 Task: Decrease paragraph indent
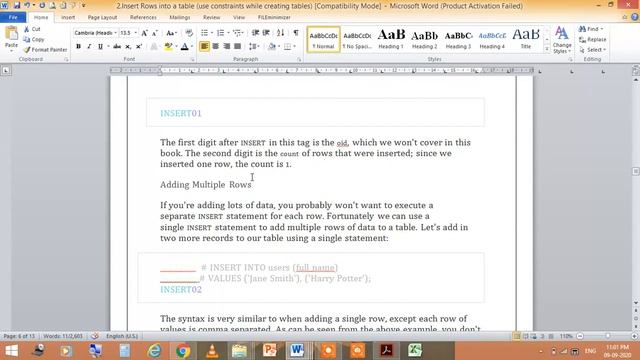[x=256, y=33]
